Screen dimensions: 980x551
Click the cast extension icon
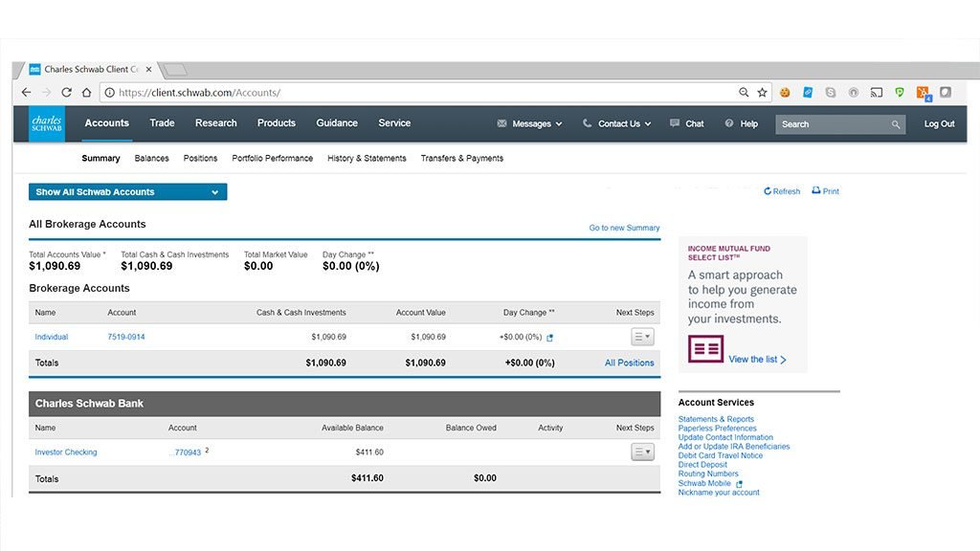(x=877, y=93)
